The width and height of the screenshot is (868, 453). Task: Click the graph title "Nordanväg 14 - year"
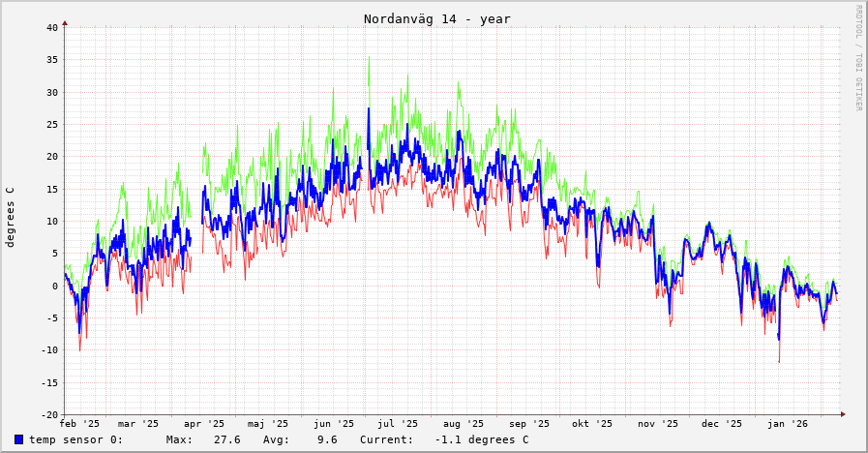tap(436, 18)
